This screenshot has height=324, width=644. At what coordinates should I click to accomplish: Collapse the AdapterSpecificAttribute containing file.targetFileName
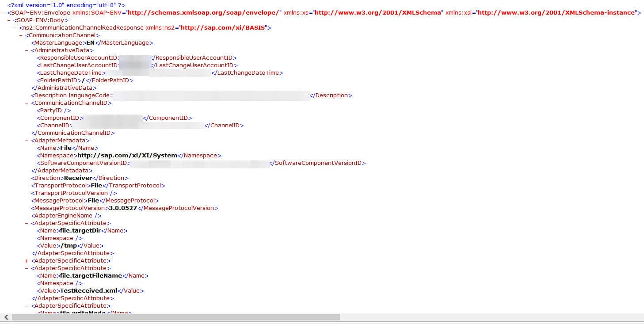click(x=27, y=268)
